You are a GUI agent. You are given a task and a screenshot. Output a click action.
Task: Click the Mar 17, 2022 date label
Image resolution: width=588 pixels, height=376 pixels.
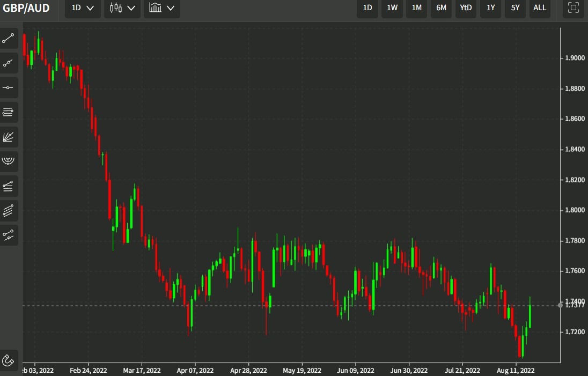pos(142,371)
